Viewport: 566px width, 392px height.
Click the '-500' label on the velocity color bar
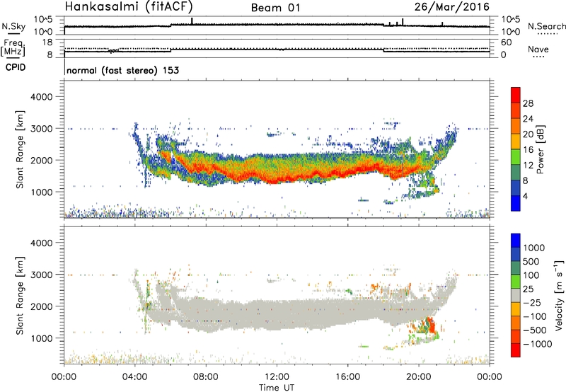535,330
